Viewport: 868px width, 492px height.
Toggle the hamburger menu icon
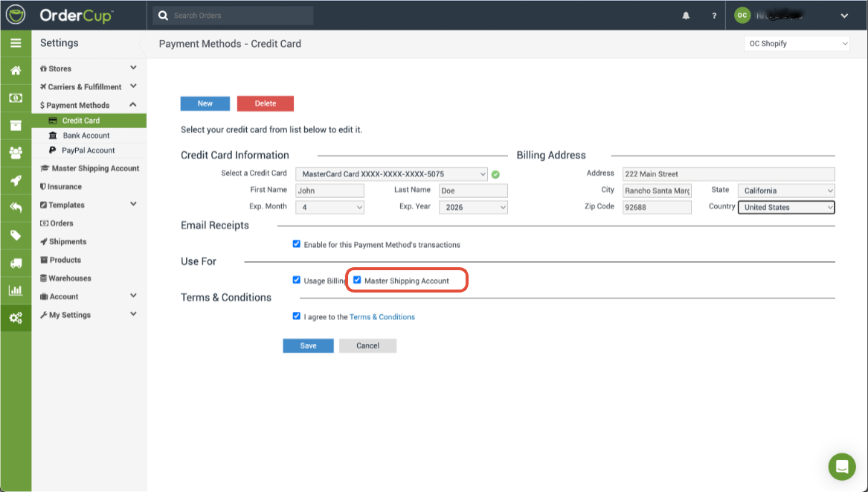16,43
